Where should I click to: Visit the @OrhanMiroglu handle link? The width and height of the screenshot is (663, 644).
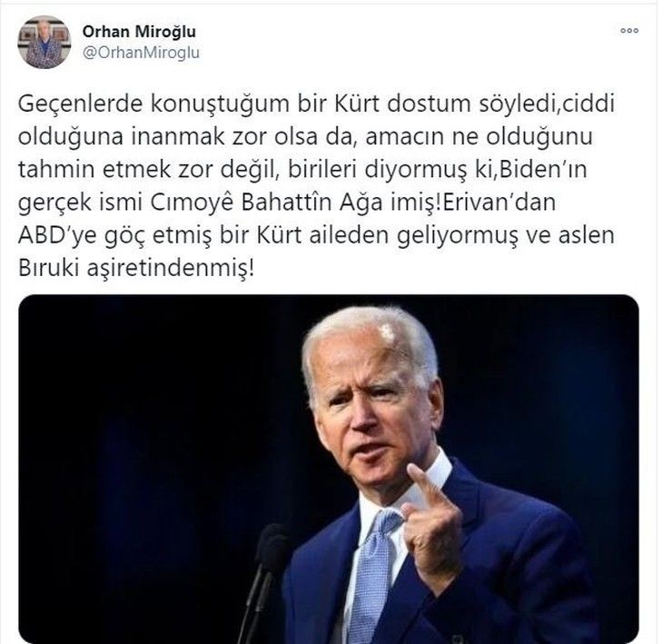click(141, 53)
